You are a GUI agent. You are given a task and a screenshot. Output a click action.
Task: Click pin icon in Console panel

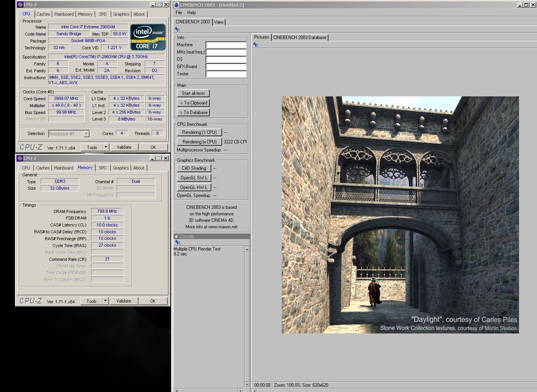(177, 242)
